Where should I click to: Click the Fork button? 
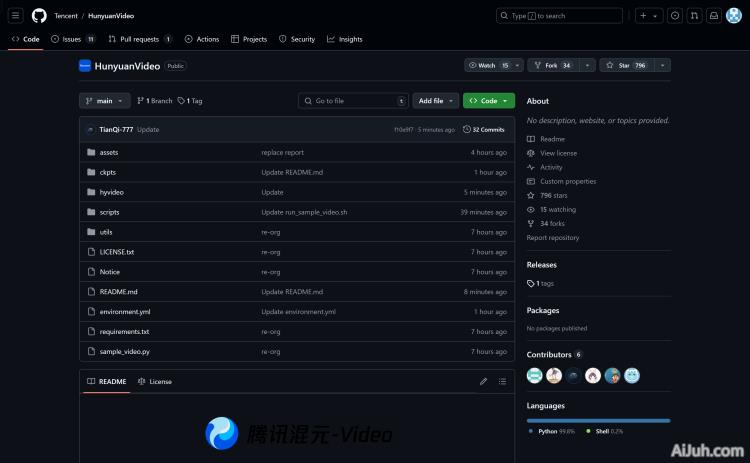pyautogui.click(x=553, y=66)
